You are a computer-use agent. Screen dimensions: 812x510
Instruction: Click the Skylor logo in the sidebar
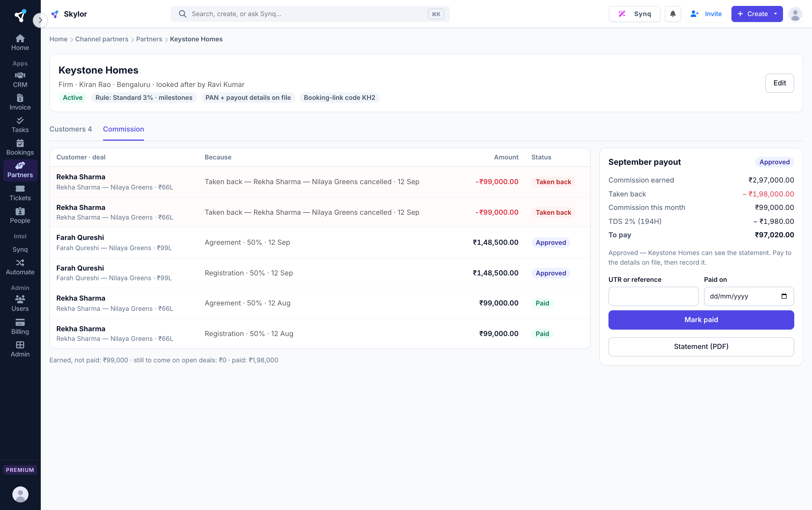click(x=20, y=16)
